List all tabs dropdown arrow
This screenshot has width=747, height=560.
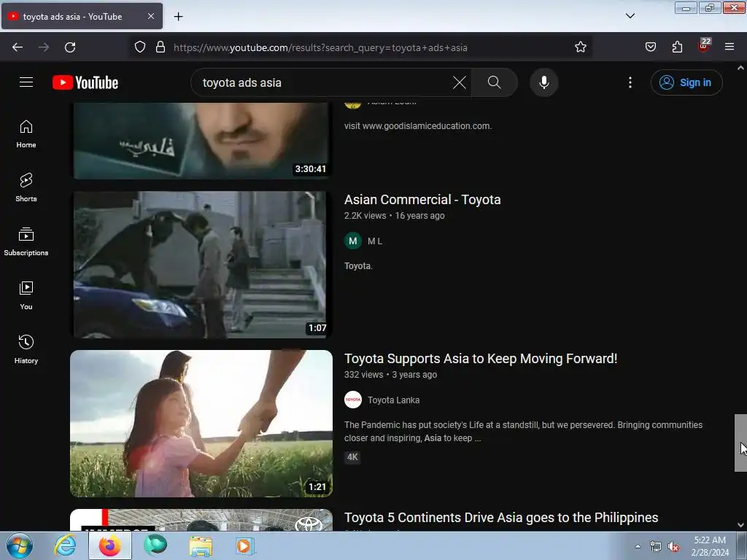pos(630,16)
